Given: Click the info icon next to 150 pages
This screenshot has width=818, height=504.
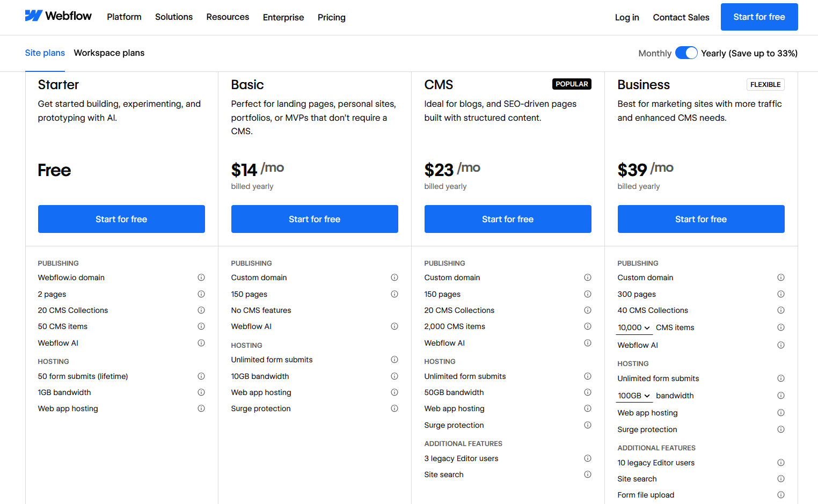Looking at the screenshot, I should click(x=395, y=294).
